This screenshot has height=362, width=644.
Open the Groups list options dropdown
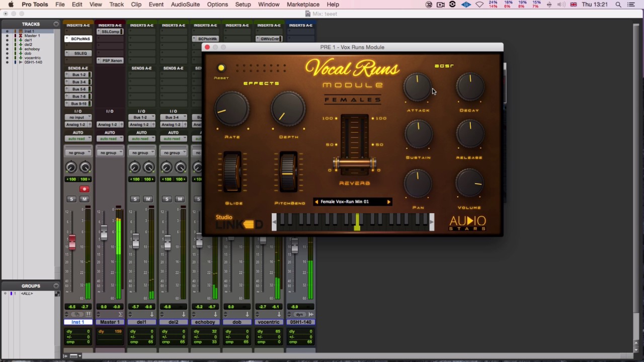[x=56, y=286]
